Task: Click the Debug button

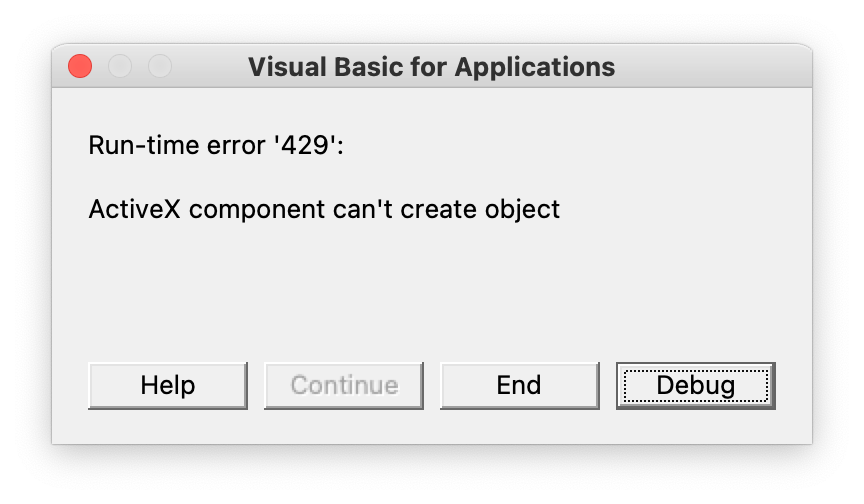Action: (x=695, y=385)
